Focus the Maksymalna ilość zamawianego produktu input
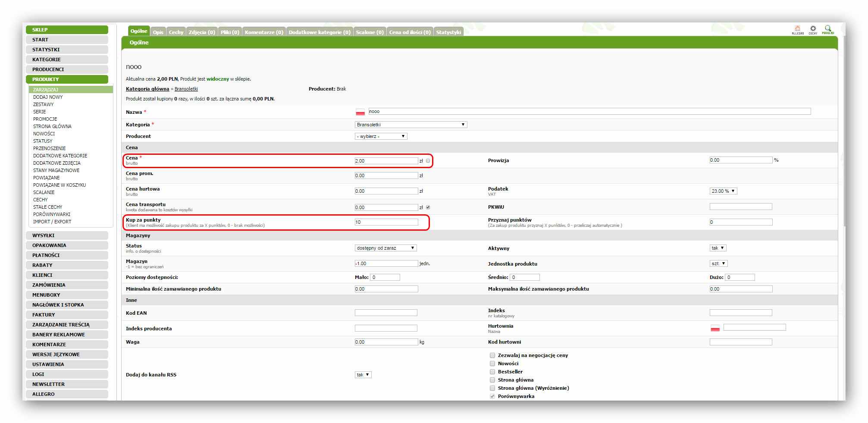 [741, 289]
